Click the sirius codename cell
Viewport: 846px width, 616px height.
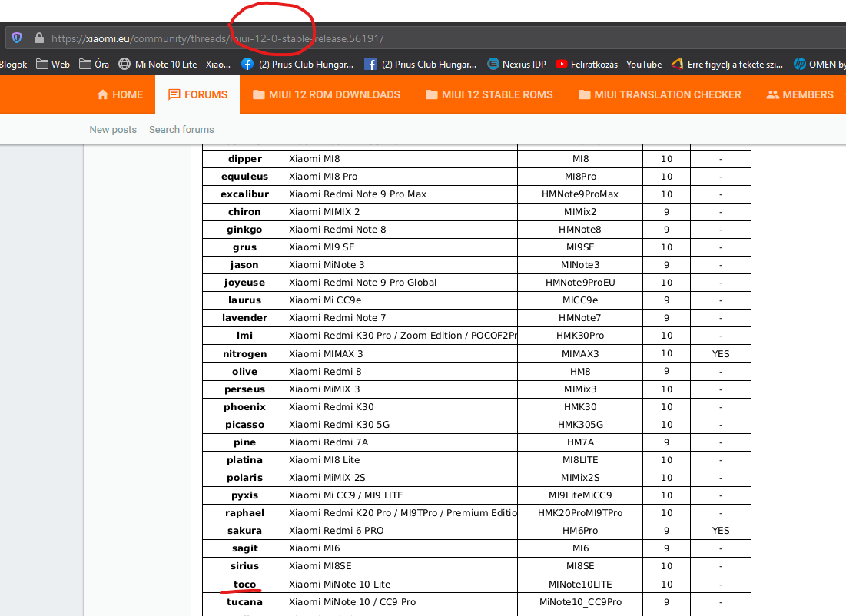click(244, 566)
